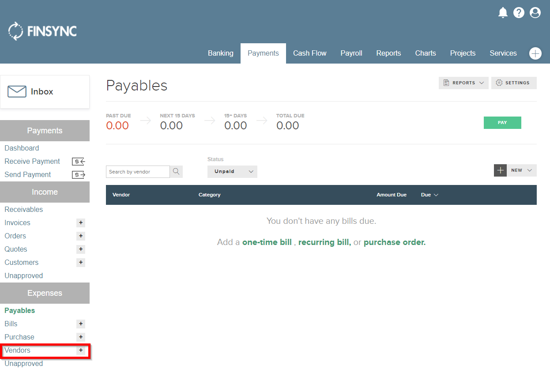Add a new bill with plus icon
Viewport: 550px width, 392px height.
click(x=81, y=324)
